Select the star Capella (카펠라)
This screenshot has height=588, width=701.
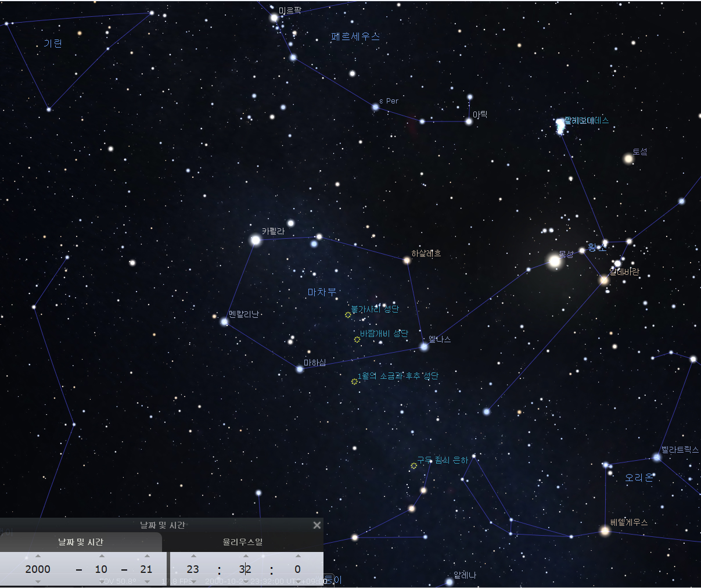point(256,240)
